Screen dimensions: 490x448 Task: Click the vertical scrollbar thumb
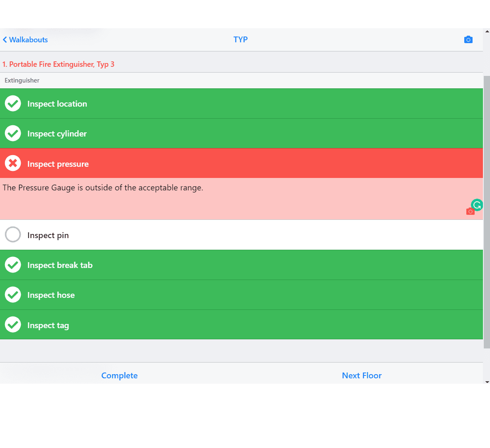pyautogui.click(x=487, y=212)
